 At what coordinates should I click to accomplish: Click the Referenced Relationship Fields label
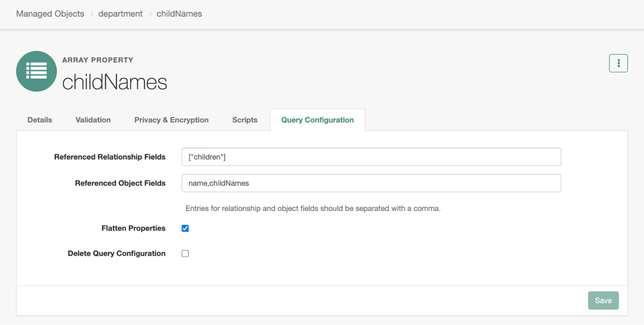[110, 157]
